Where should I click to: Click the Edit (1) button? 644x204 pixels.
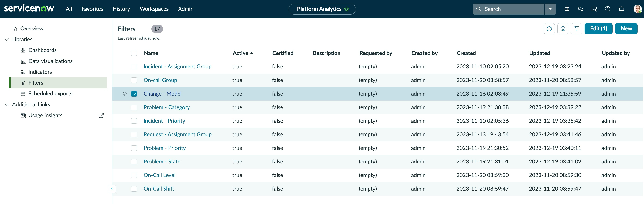coord(598,29)
